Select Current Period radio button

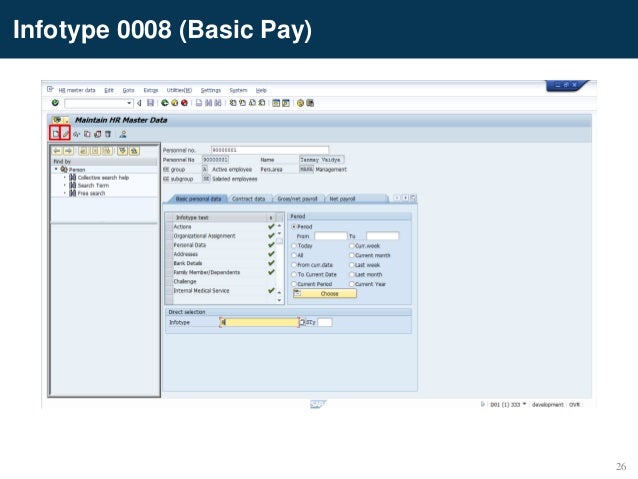click(294, 284)
